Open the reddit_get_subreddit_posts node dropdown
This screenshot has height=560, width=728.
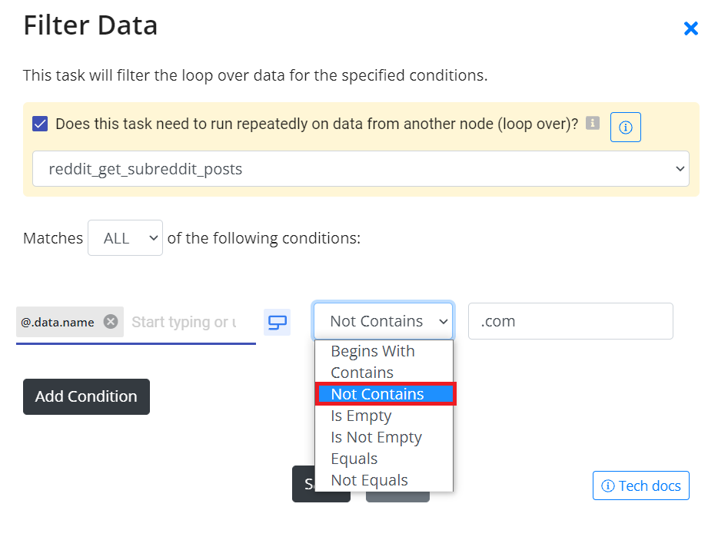(361, 169)
